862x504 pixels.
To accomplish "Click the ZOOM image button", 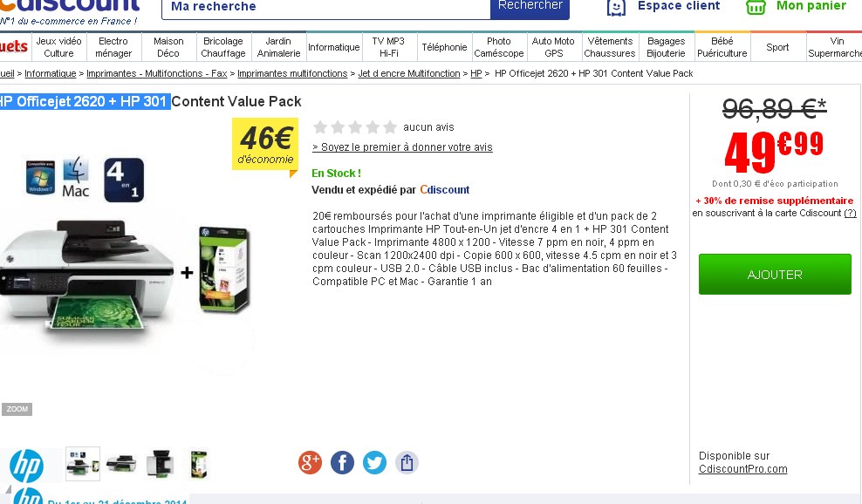I will [17, 409].
